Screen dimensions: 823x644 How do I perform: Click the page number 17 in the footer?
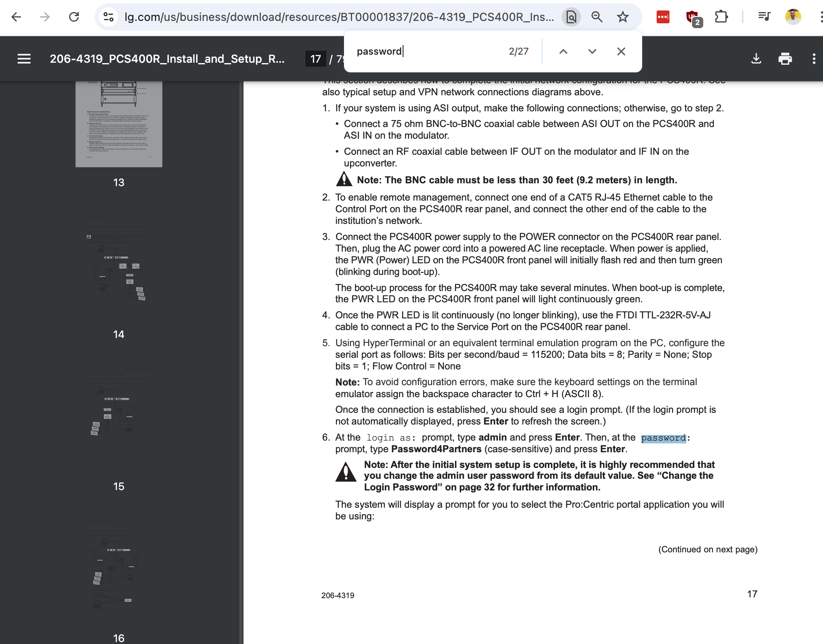coord(752,594)
